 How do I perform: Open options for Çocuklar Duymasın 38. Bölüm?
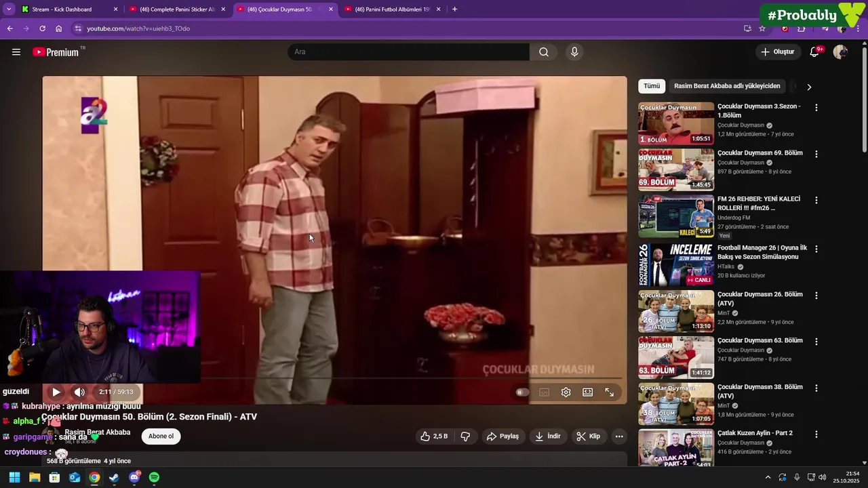pyautogui.click(x=816, y=388)
